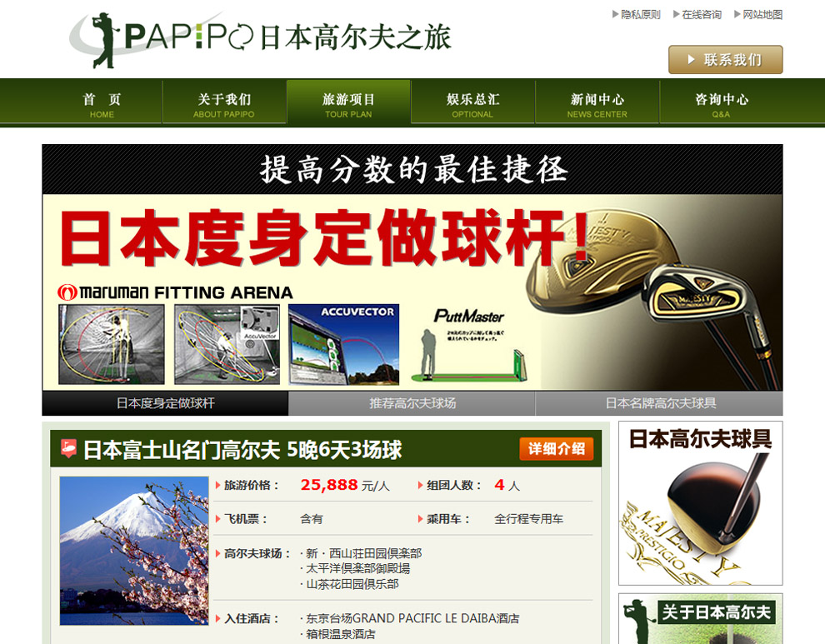This screenshot has height=644, width=825.
Task: Click the 联系我们 contact button
Action: pos(726,59)
